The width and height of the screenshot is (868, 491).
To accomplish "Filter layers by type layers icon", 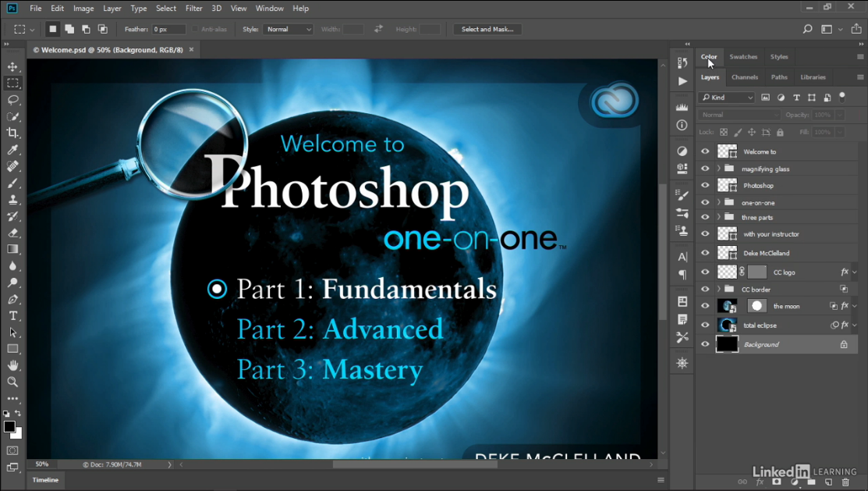I will 796,98.
